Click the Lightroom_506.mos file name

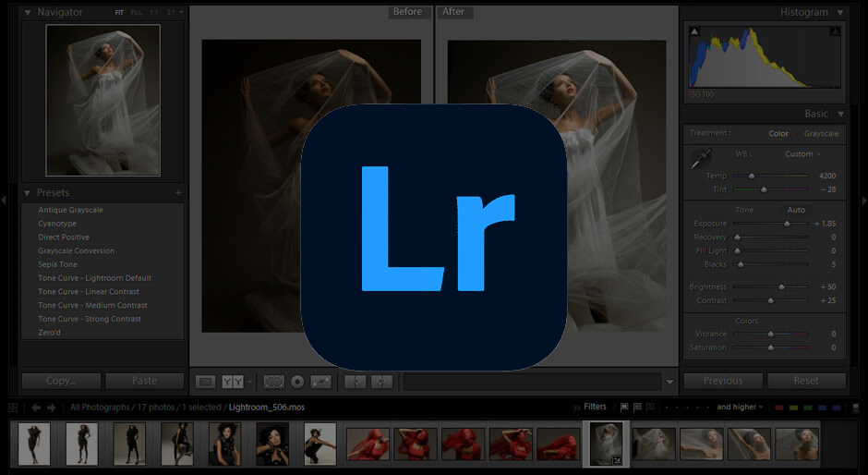[x=267, y=408]
